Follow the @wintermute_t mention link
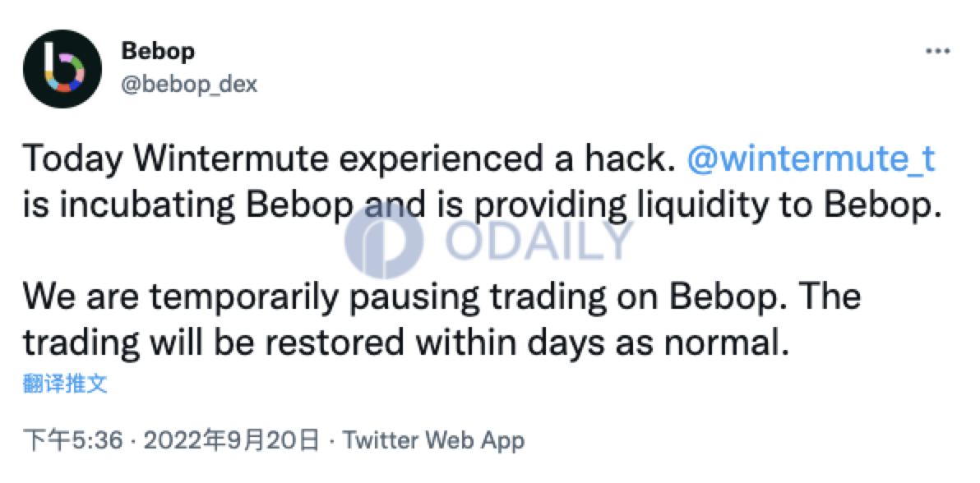980x483 pixels. (811, 160)
